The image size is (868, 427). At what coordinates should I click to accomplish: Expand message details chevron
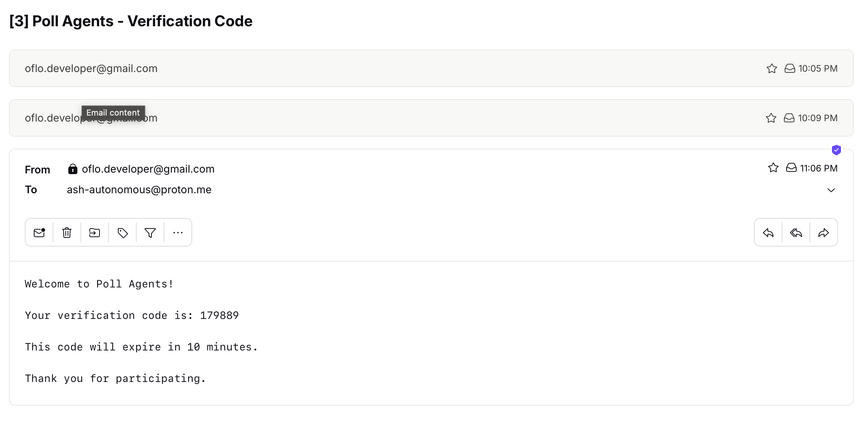831,190
